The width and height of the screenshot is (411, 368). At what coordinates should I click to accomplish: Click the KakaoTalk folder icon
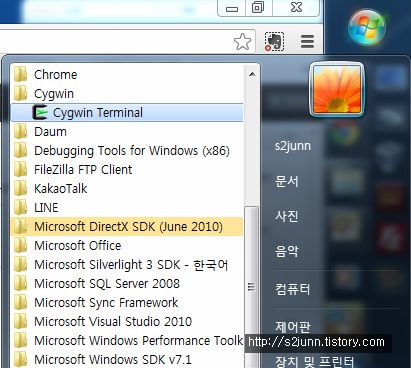coord(21,188)
